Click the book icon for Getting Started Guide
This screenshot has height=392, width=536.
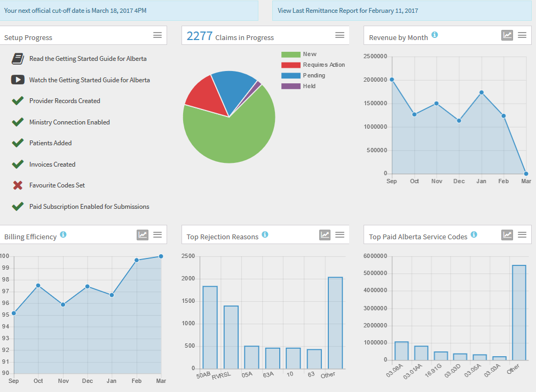[x=18, y=59]
